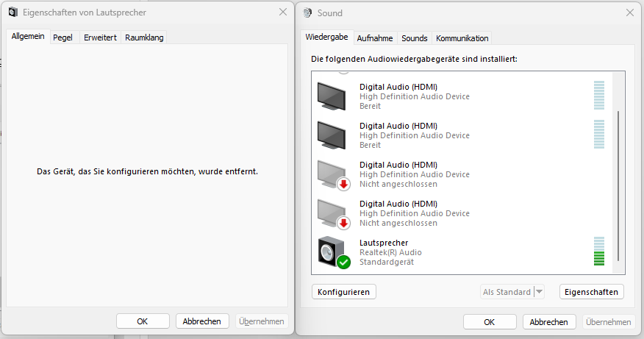The width and height of the screenshot is (644, 339).
Task: Select the Lautsprecher device name text
Action: click(x=384, y=243)
